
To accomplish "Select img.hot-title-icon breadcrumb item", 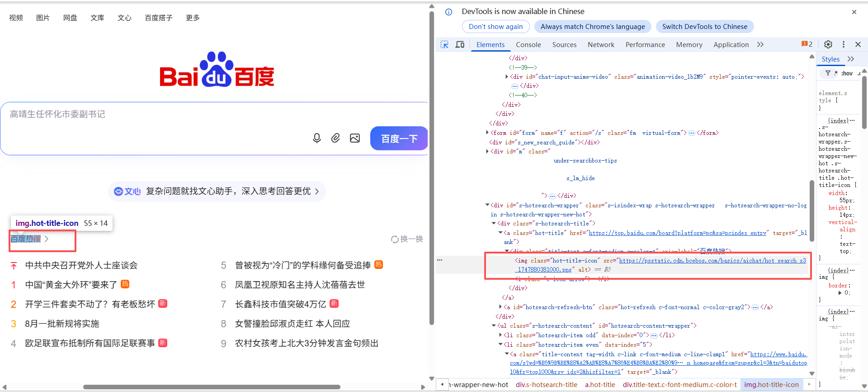I will click(771, 385).
